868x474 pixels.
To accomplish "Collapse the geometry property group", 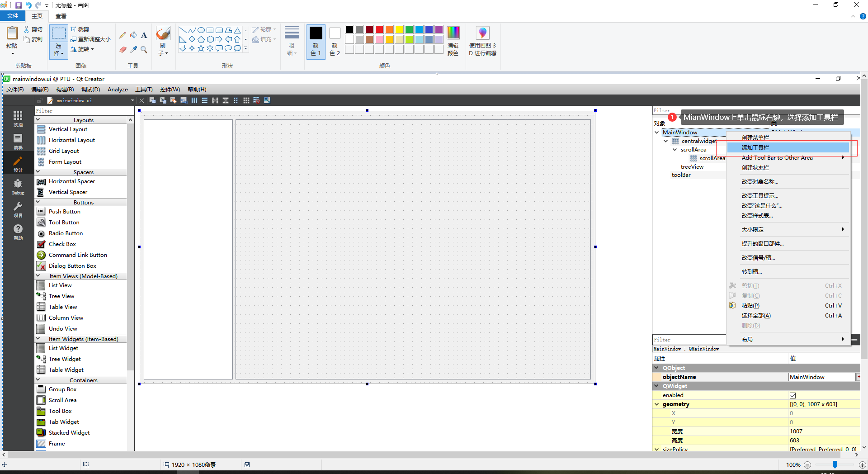I will [x=657, y=404].
